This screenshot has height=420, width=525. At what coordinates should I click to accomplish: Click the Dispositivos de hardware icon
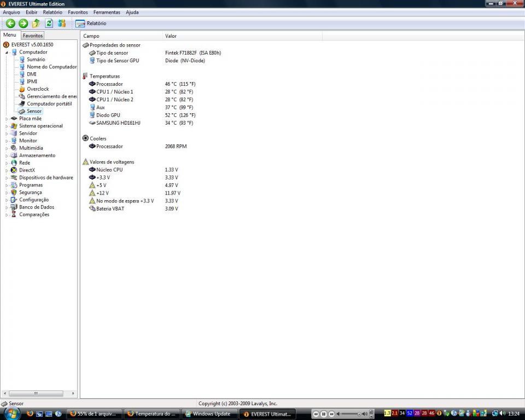[14, 178]
